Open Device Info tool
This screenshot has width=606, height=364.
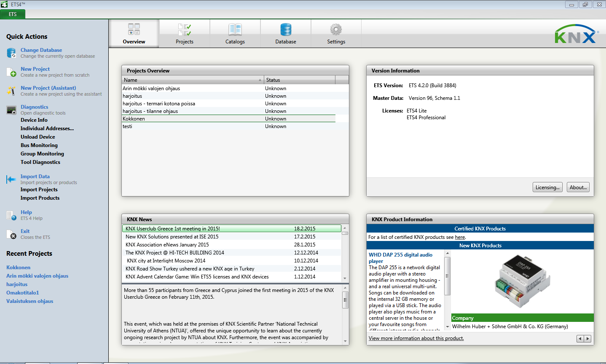34,120
